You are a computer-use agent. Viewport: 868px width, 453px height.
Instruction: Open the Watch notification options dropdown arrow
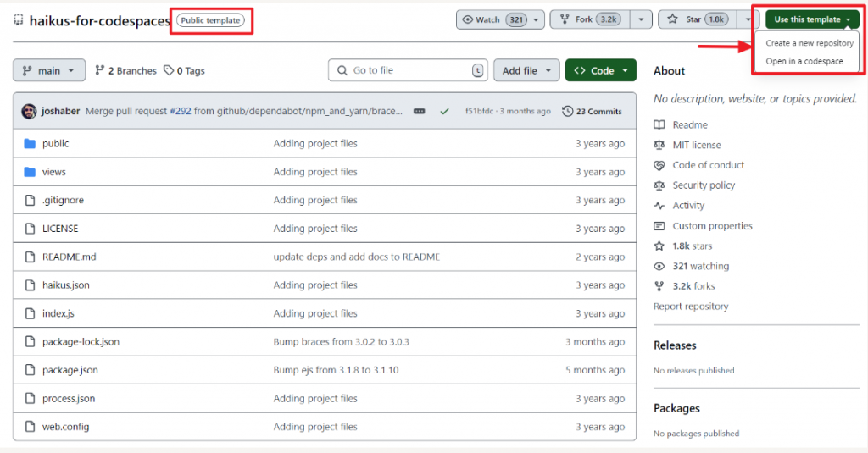(x=536, y=19)
